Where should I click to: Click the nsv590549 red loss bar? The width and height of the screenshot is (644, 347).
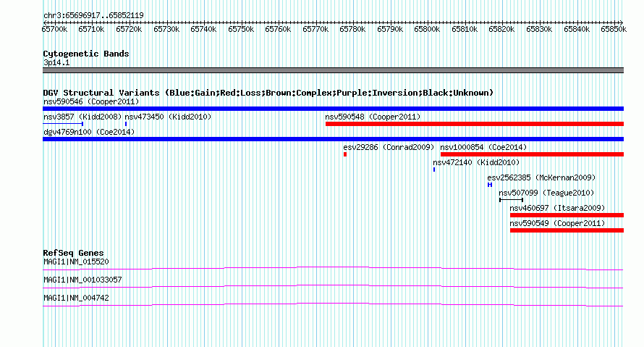click(567, 230)
